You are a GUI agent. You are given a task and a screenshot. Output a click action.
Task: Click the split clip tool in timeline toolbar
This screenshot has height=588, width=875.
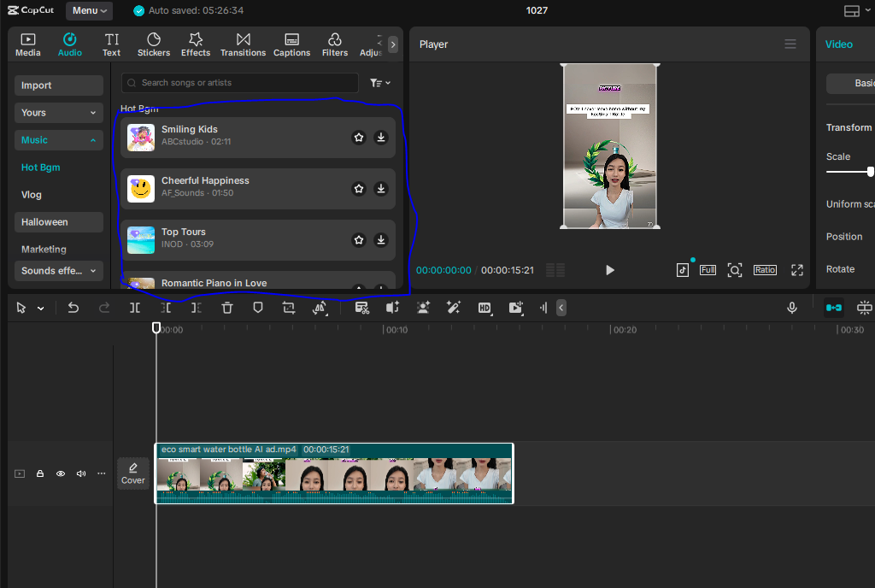pos(135,308)
